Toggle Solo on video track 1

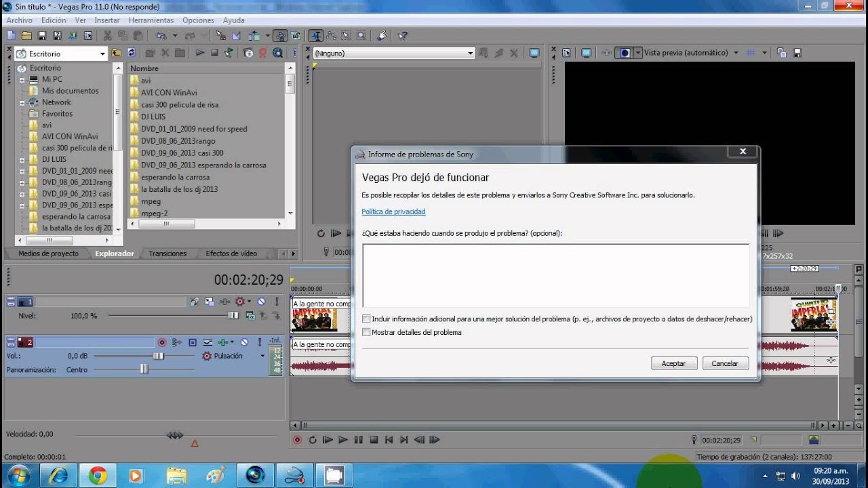[x=277, y=302]
